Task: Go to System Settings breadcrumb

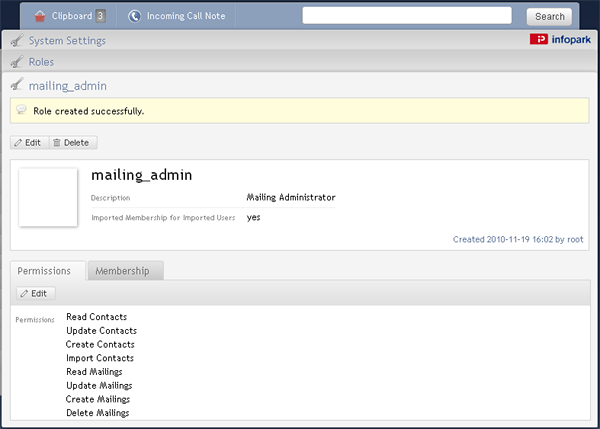Action: 67,41
